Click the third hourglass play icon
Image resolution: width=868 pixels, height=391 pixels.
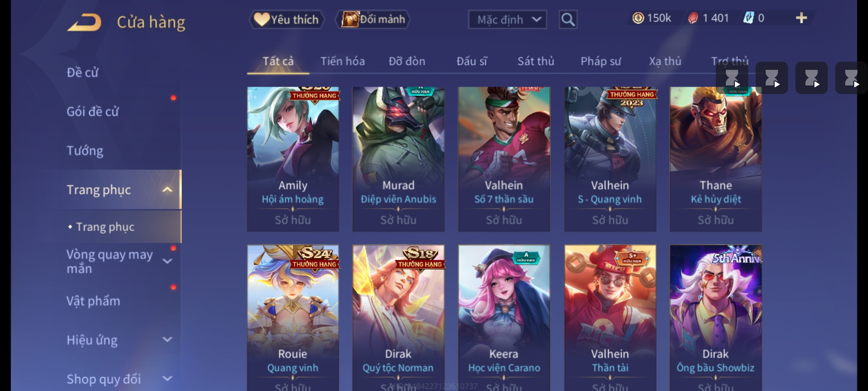[812, 78]
